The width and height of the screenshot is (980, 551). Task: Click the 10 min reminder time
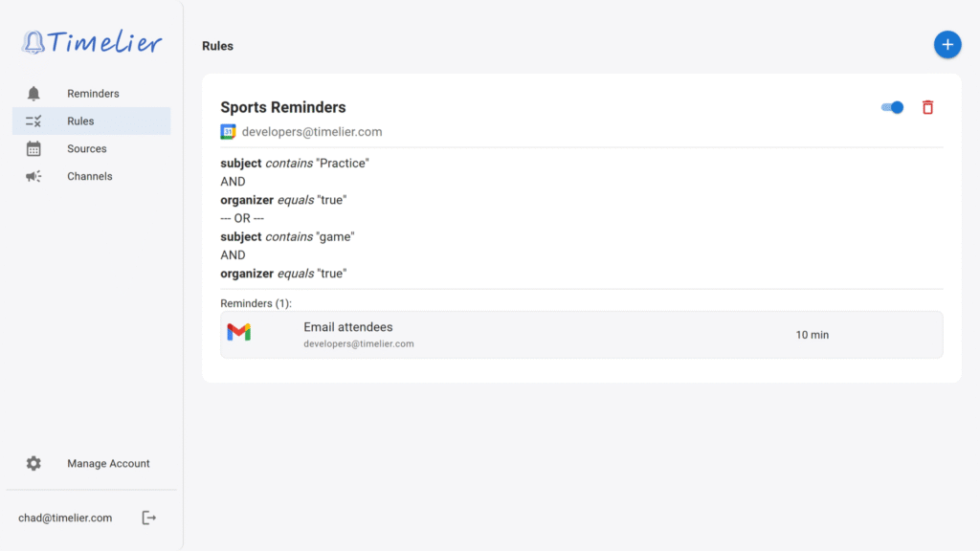coord(812,335)
